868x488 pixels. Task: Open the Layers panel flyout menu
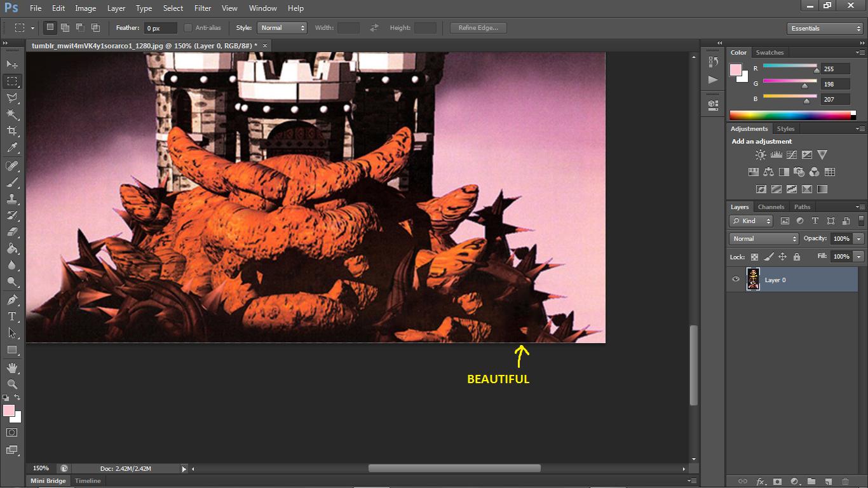860,207
